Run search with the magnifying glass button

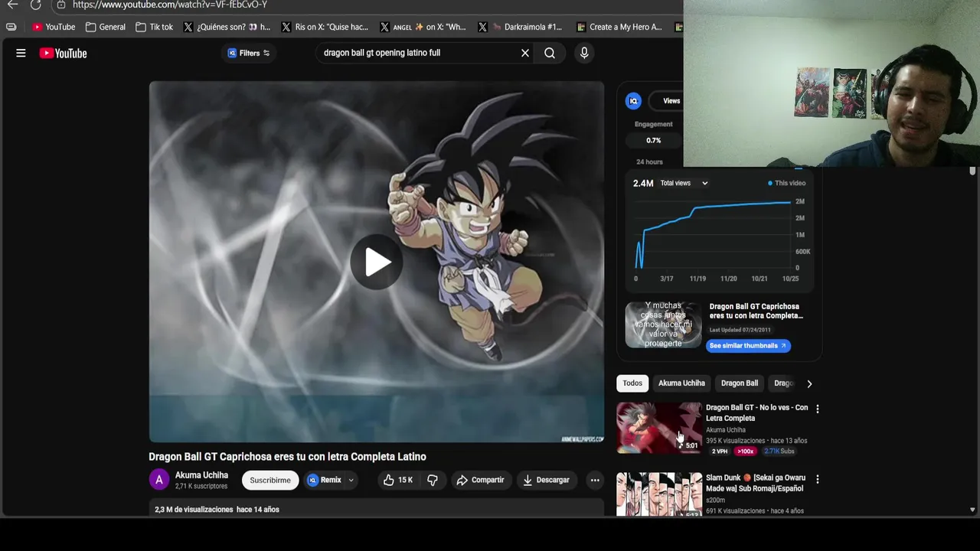[550, 53]
